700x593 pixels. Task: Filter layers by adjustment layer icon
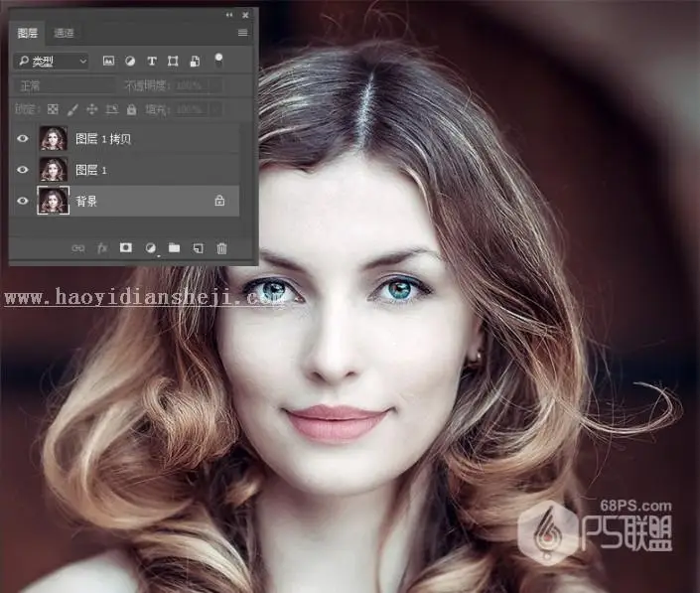(x=130, y=62)
